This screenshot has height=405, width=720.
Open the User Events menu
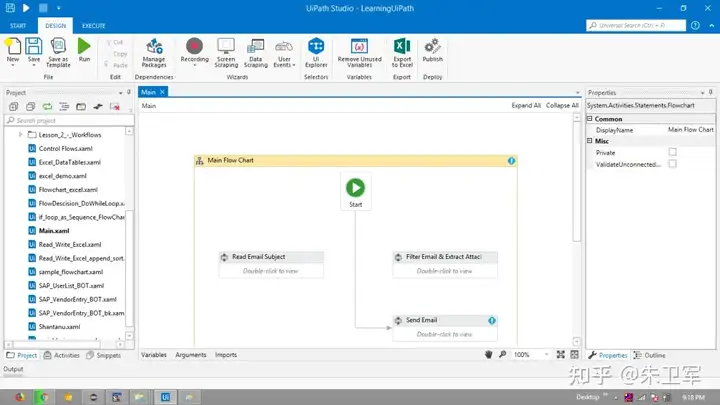(x=284, y=52)
